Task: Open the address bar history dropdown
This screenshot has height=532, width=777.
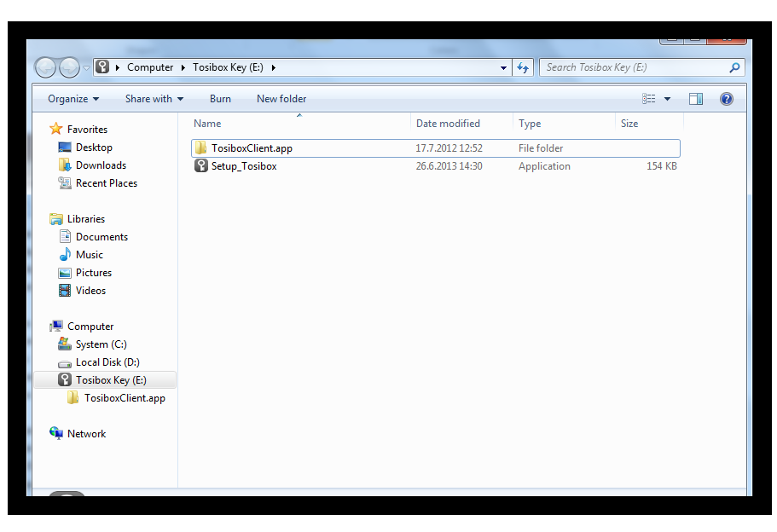Action: point(503,68)
